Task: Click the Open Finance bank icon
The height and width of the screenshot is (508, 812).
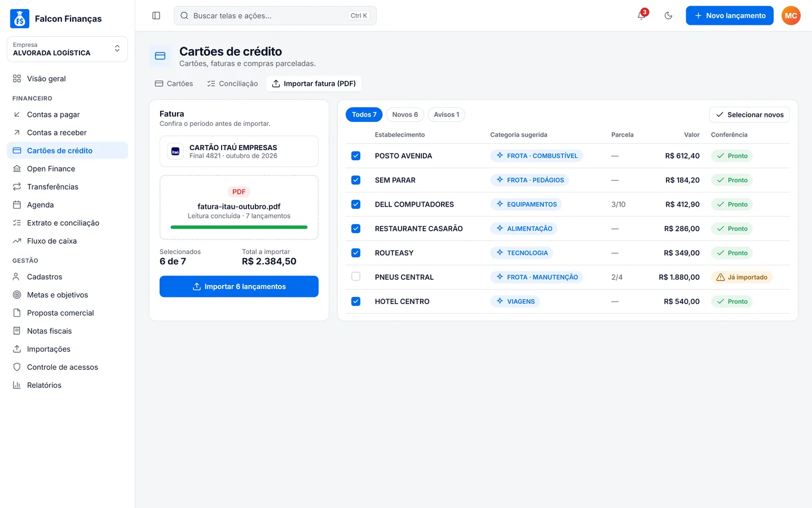Action: pyautogui.click(x=17, y=169)
